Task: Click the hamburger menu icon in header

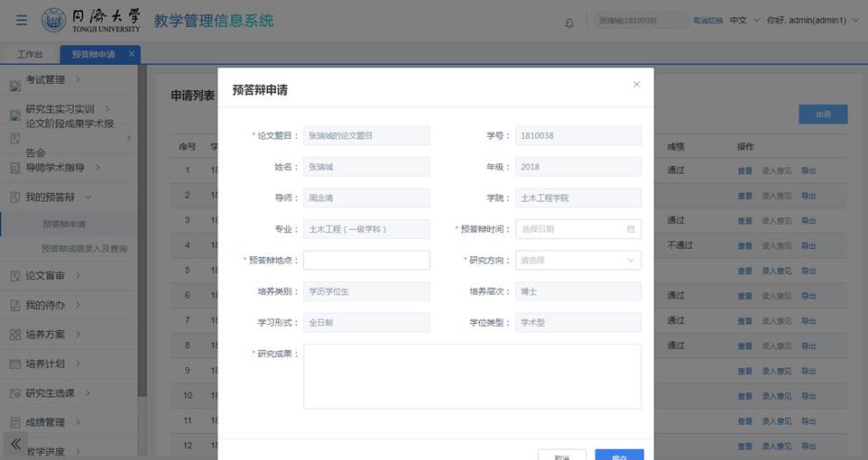Action: [x=22, y=21]
